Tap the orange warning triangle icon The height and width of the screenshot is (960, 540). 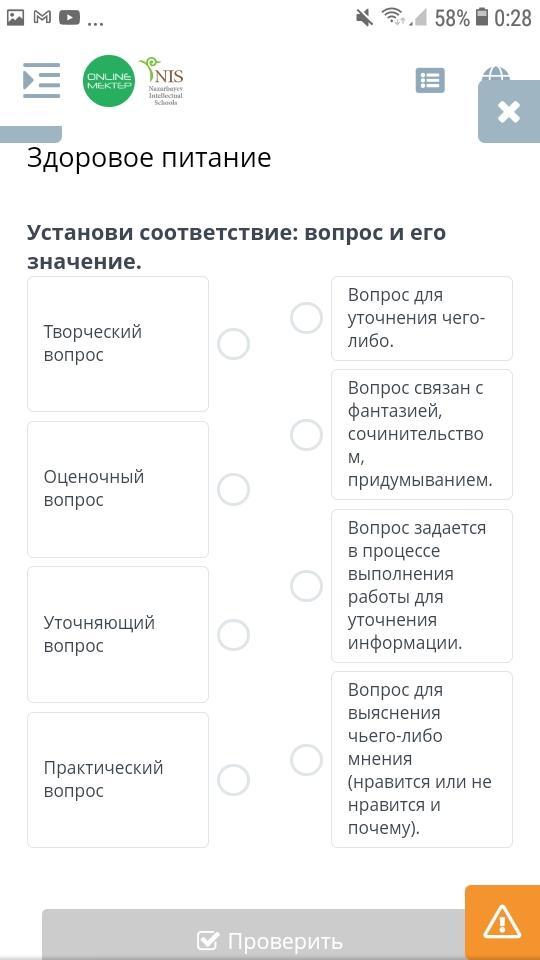pyautogui.click(x=502, y=921)
